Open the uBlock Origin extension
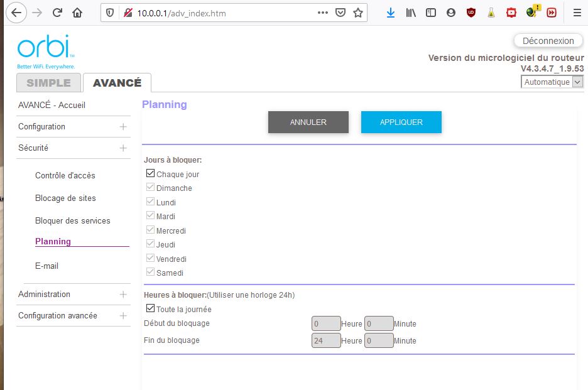Viewport: 588px width, 390px height. (x=471, y=13)
